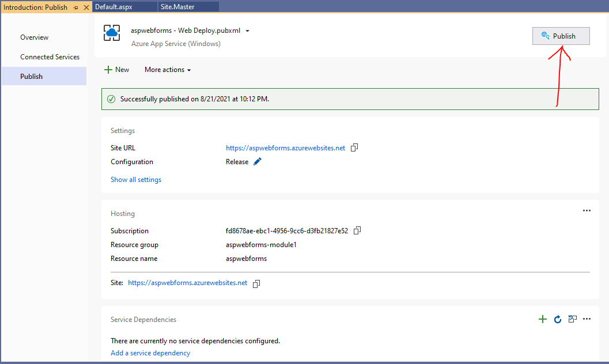Click the 'Subscription' label
Viewport: 609px width, 364px height.
coord(129,231)
